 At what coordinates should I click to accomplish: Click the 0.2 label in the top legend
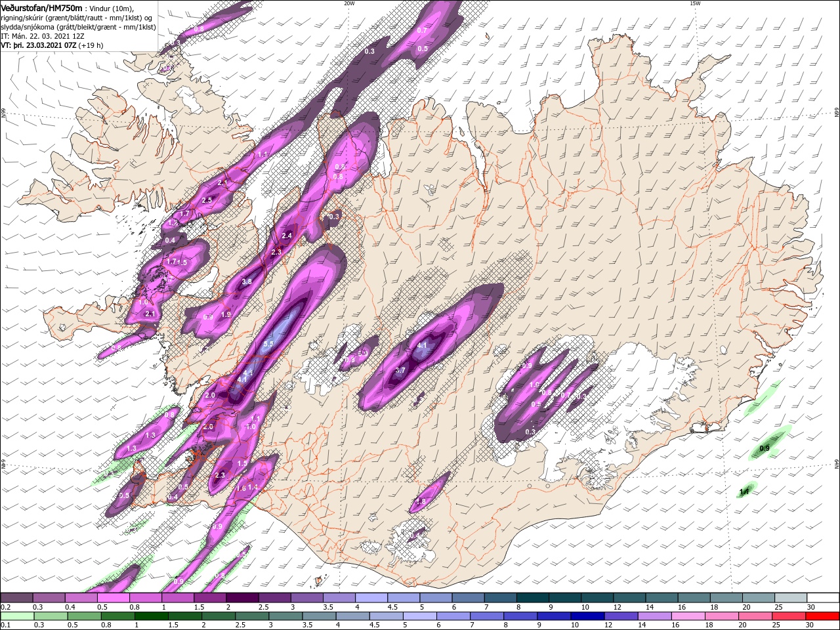point(5,607)
